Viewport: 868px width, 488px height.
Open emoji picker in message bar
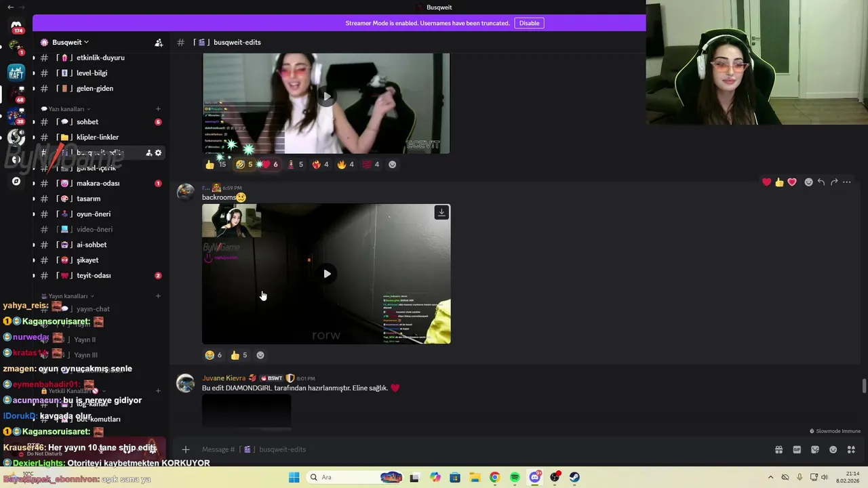click(833, 449)
